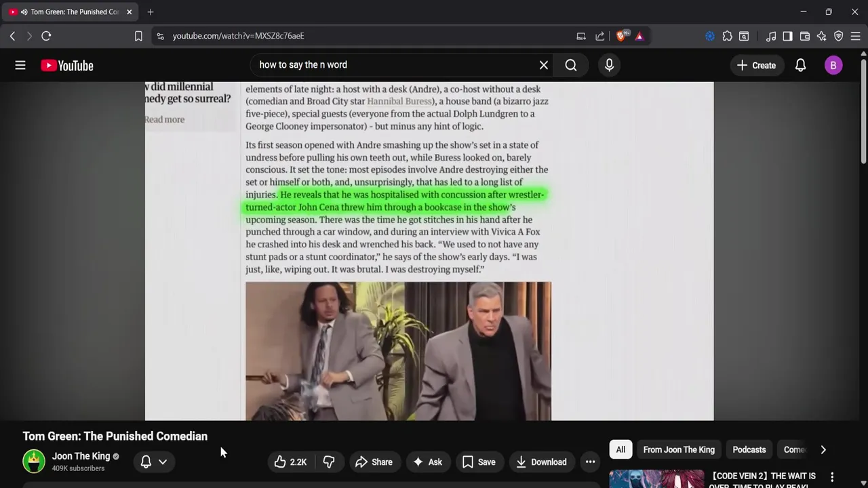Open the blue circular extension icon
The image size is (868, 488).
(710, 36)
